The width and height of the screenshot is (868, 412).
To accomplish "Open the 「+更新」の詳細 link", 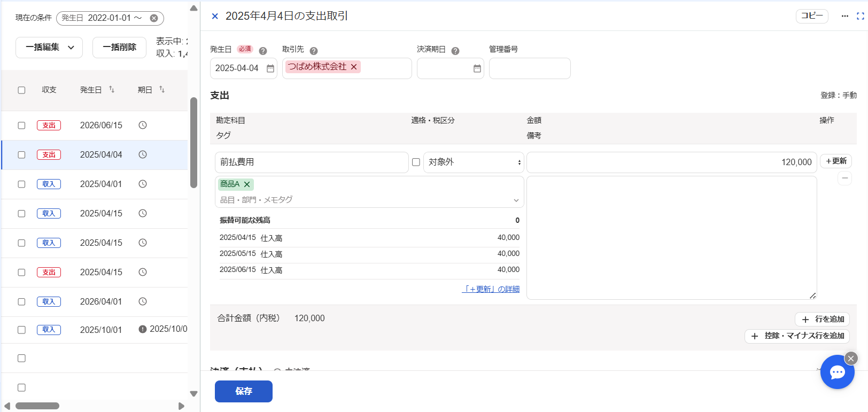I will pyautogui.click(x=491, y=289).
